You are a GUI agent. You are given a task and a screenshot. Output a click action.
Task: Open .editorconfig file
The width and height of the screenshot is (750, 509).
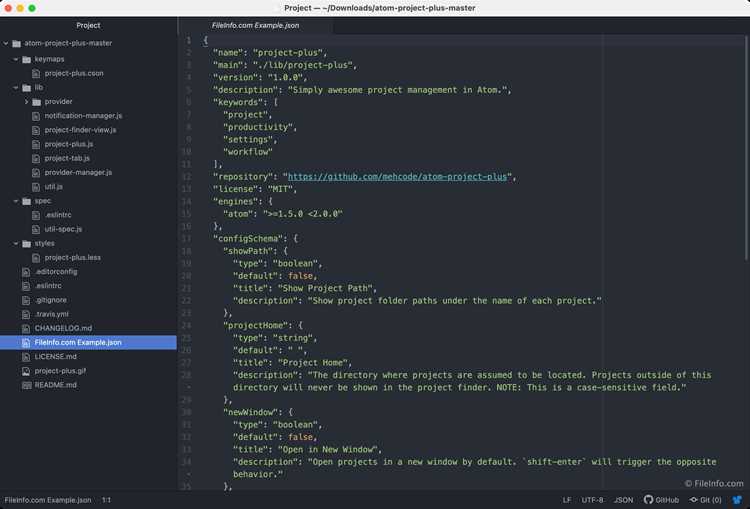point(56,272)
